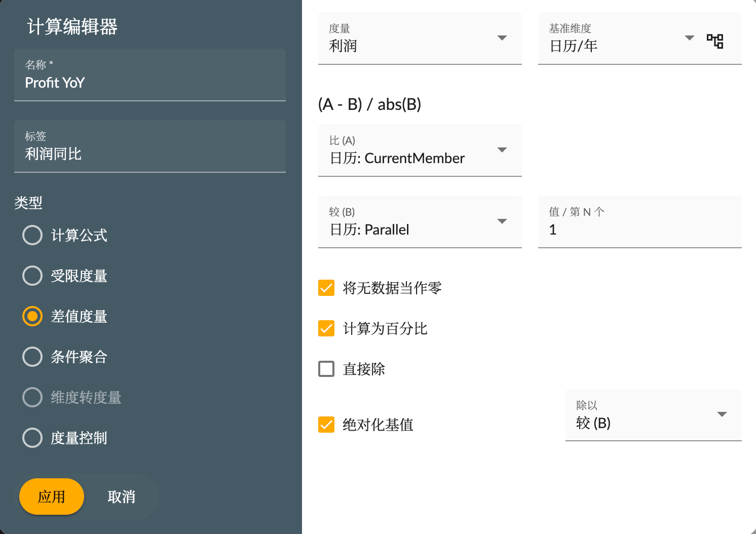Enable the 直接除 checkbox
Screen dimensions: 756x534
pyautogui.click(x=326, y=369)
